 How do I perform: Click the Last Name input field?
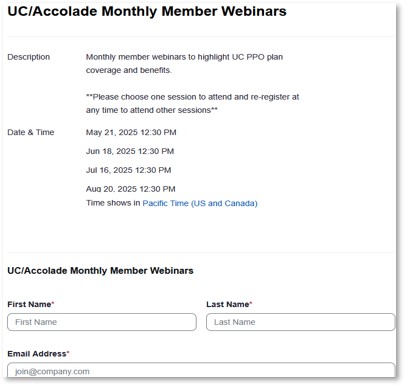tap(300, 322)
